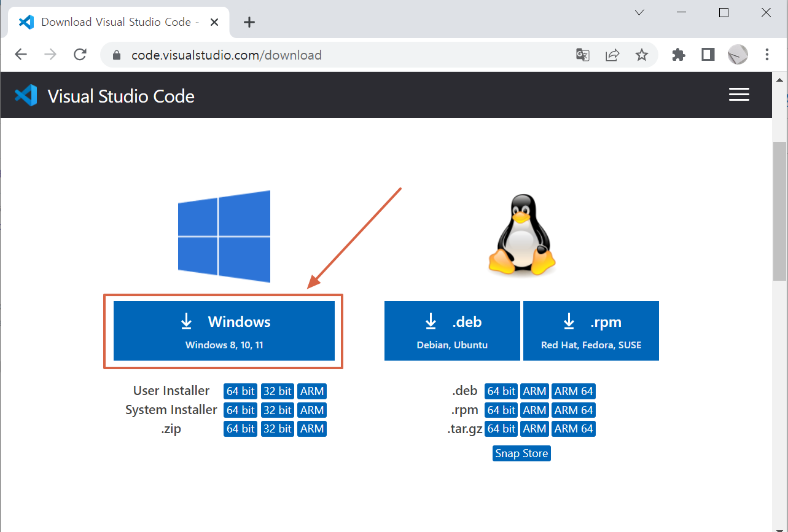Screen dimensions: 788x532
Task: Download Linux .rpm ARM
Action: (x=535, y=410)
